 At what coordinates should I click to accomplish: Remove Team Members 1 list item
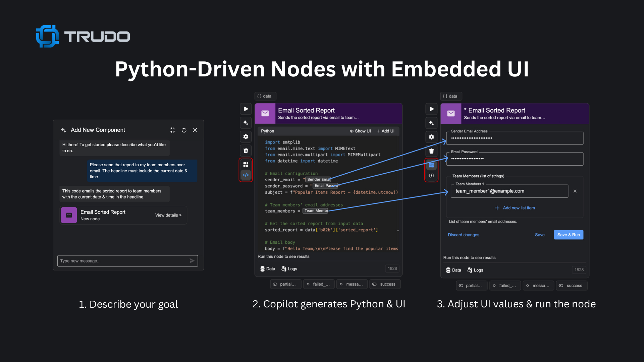point(575,191)
